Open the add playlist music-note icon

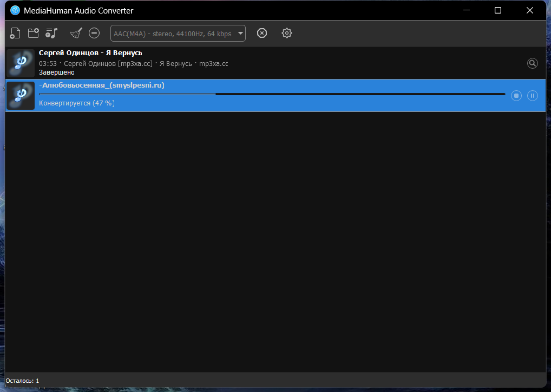[51, 34]
